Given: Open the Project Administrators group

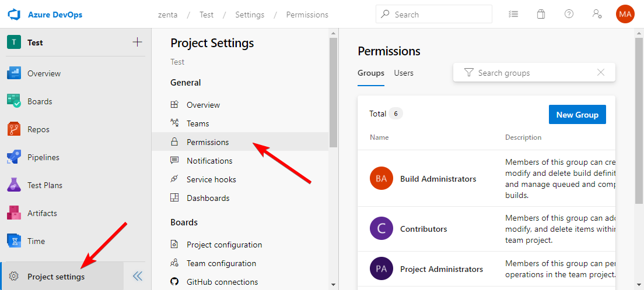Looking at the screenshot, I should [442, 269].
